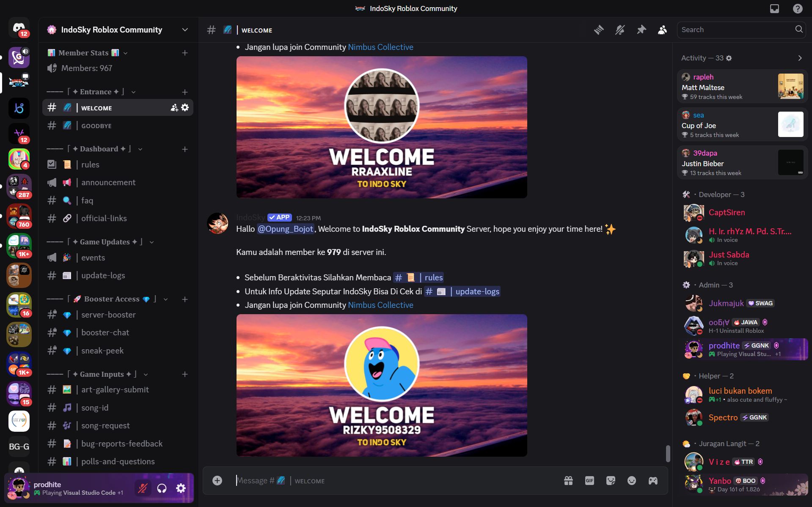
Task: Toggle channel notification mute bell
Action: pos(620,30)
